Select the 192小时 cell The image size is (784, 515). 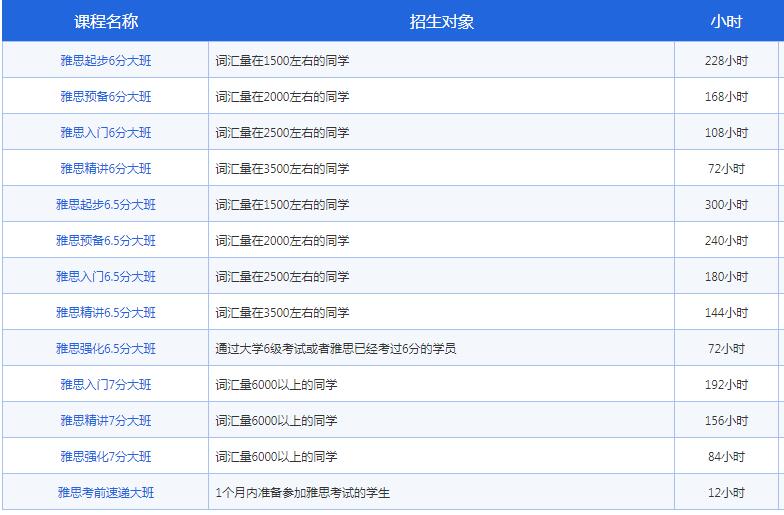coord(726,384)
